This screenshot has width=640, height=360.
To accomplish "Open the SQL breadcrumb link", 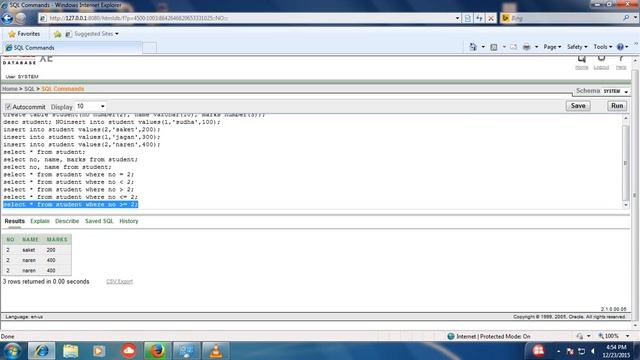I will point(29,89).
